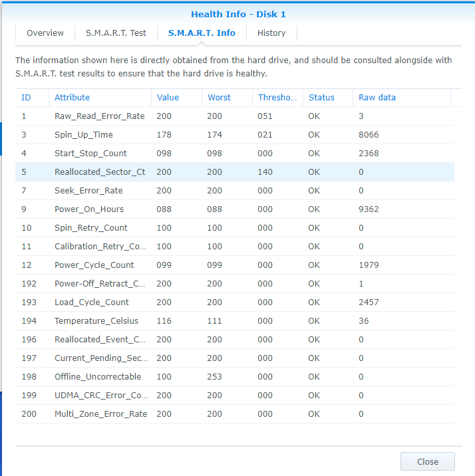Click threshold value 140
475x476 pixels.
(x=265, y=172)
